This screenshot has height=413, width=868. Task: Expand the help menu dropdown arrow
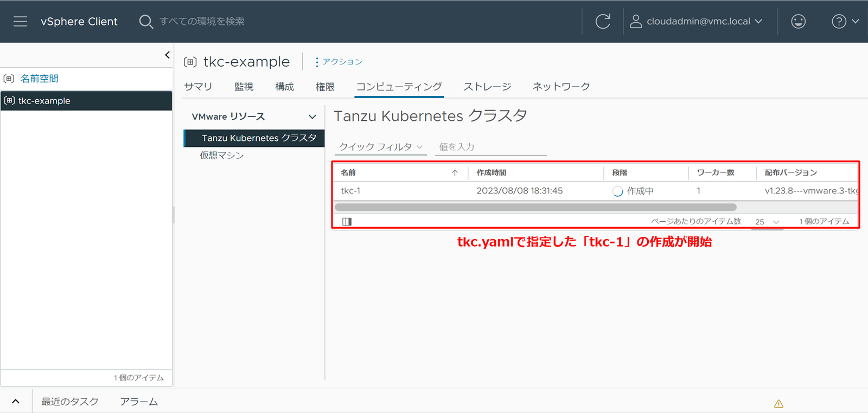856,21
